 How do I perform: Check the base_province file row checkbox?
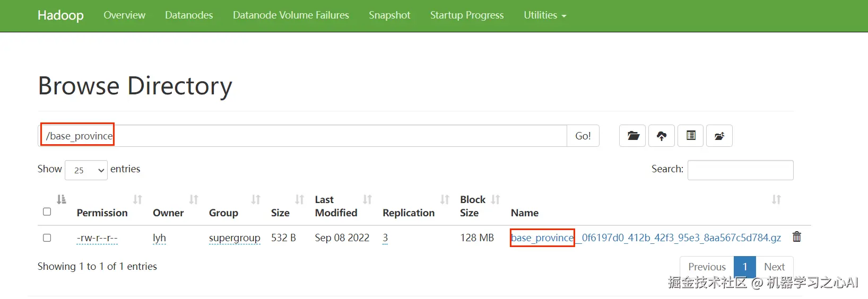coord(47,238)
